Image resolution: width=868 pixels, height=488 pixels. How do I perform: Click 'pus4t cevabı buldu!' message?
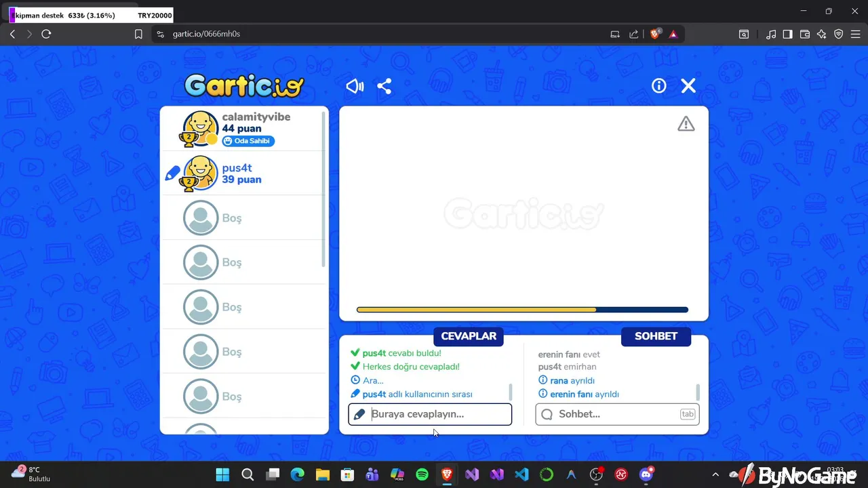click(x=401, y=353)
